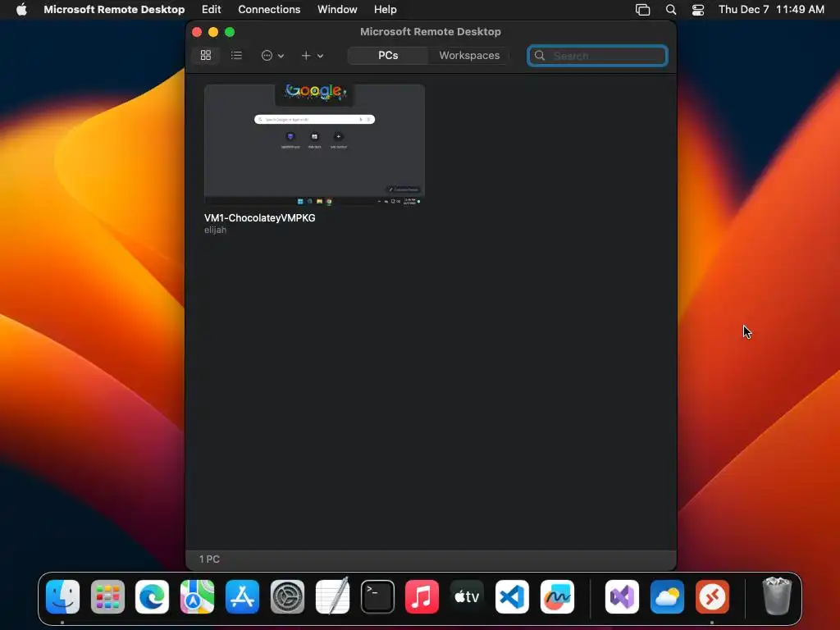Close the Microsoft Remote Desktop window
Image resolution: width=840 pixels, height=630 pixels.
[x=197, y=32]
